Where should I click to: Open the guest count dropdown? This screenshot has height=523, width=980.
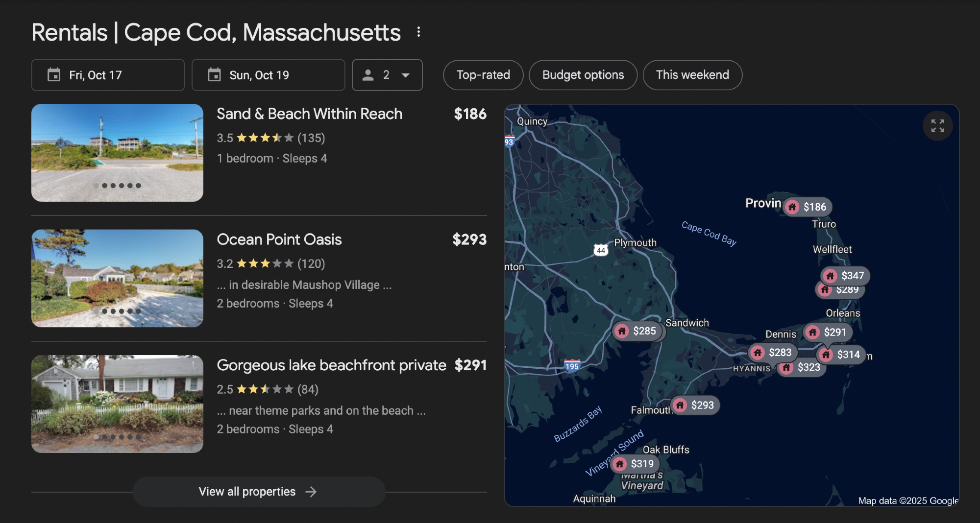387,75
